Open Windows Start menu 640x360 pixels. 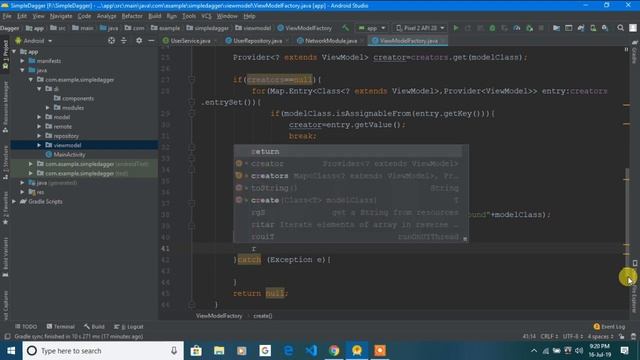click(x=11, y=351)
